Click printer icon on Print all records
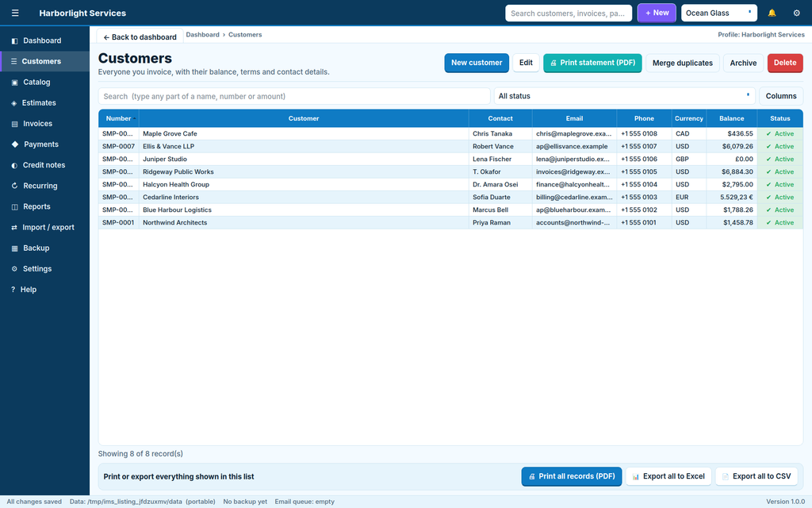 tap(531, 476)
